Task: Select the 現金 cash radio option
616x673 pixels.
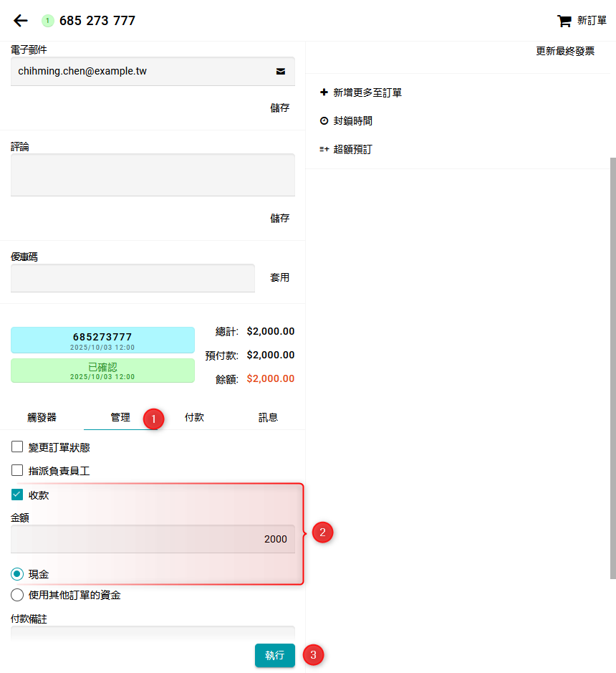Action: coord(17,574)
